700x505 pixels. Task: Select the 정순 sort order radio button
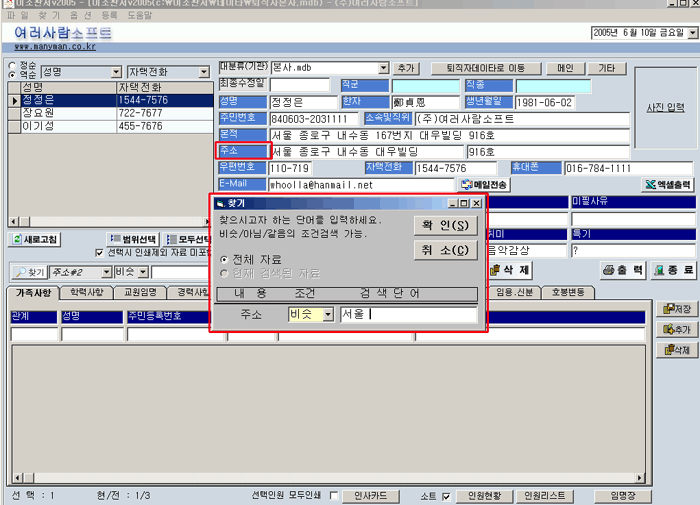(12, 65)
